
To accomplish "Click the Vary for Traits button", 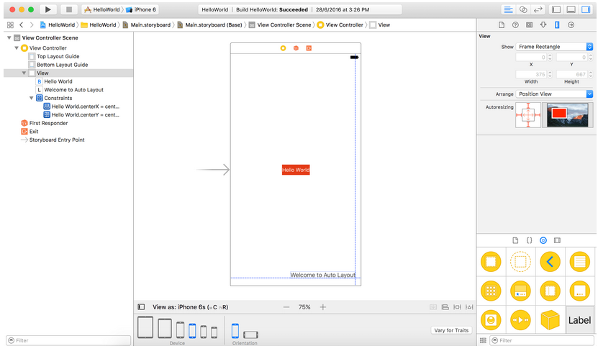I will [452, 330].
